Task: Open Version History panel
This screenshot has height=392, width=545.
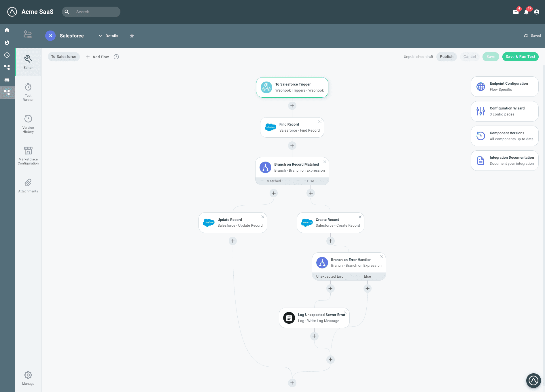Action: (28, 124)
